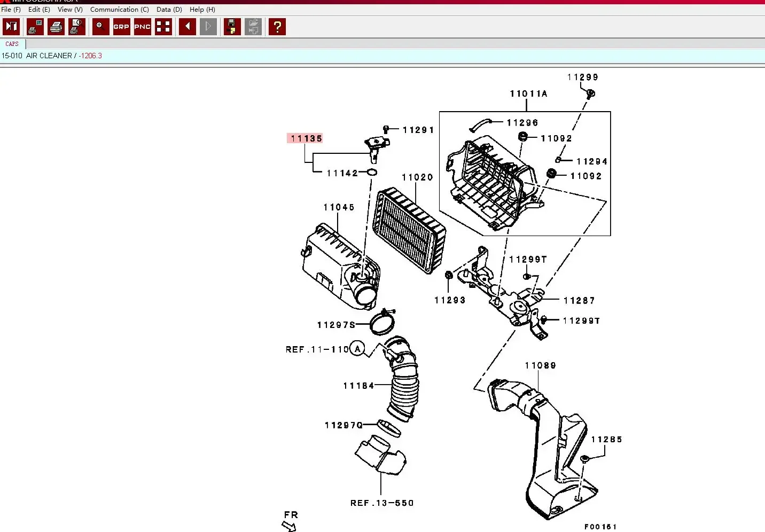Viewport: 765px width, 532px height.
Task: Click the corrugated intake hose drawing
Action: click(402, 378)
